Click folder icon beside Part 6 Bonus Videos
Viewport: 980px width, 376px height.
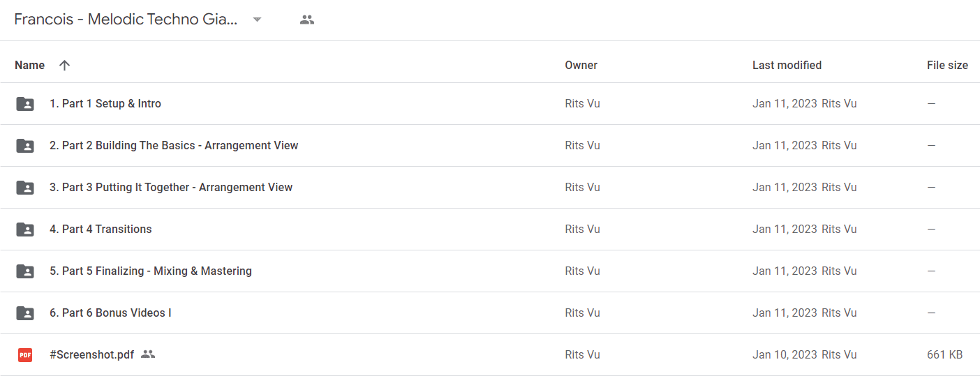pos(25,313)
